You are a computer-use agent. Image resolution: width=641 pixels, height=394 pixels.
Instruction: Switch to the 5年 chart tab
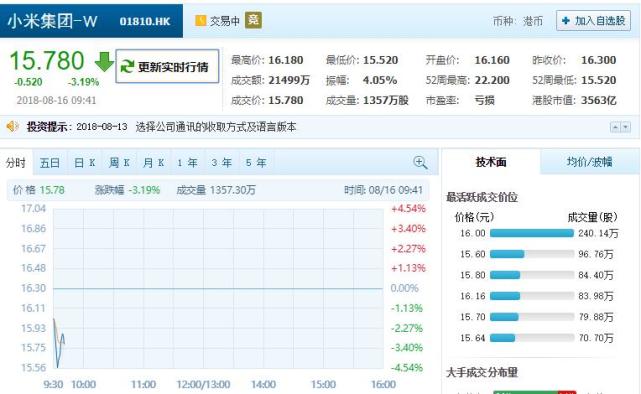click(x=256, y=163)
